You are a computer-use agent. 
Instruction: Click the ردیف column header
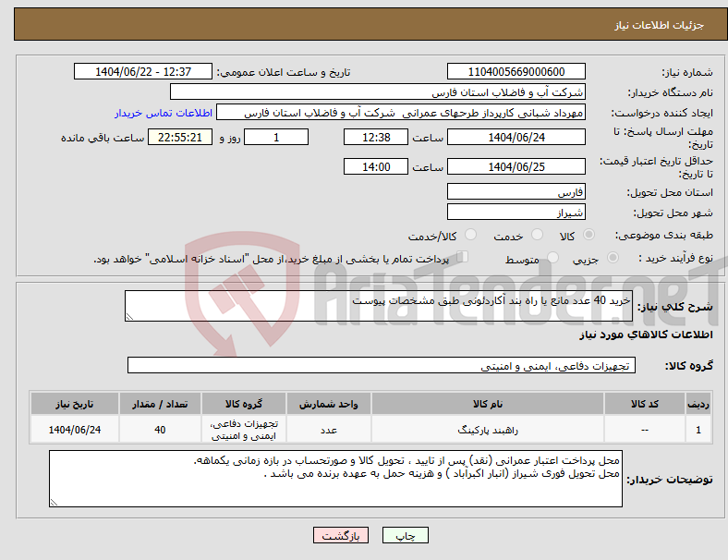pyautogui.click(x=698, y=404)
